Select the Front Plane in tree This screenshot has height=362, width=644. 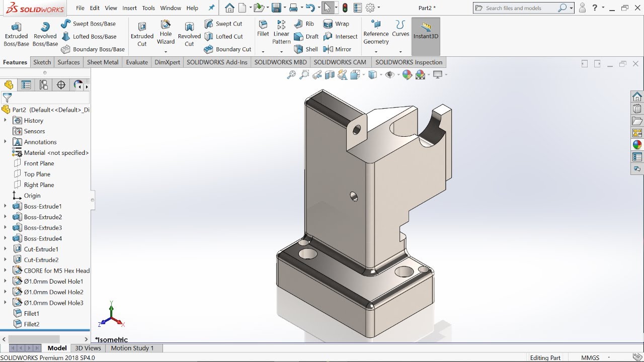[34, 163]
